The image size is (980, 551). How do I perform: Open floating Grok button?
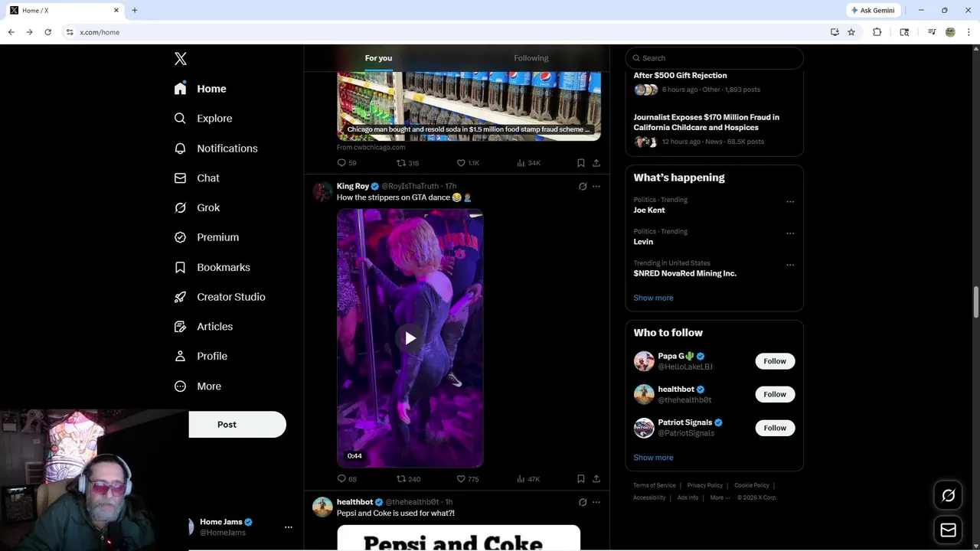pos(949,496)
